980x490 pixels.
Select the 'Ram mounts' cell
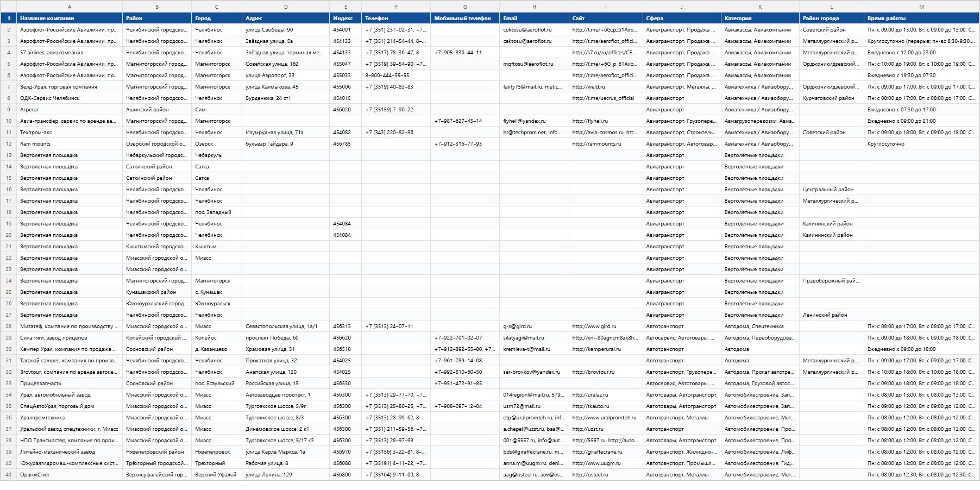pyautogui.click(x=70, y=143)
